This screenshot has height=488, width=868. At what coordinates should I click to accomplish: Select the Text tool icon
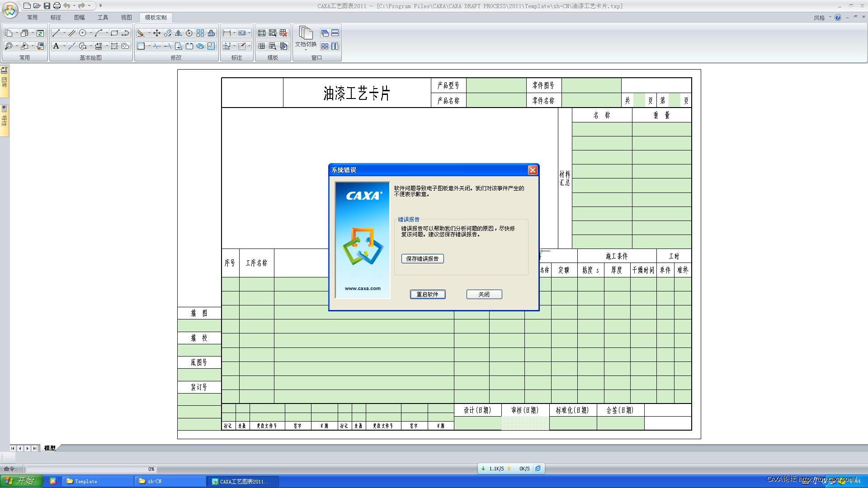point(56,46)
